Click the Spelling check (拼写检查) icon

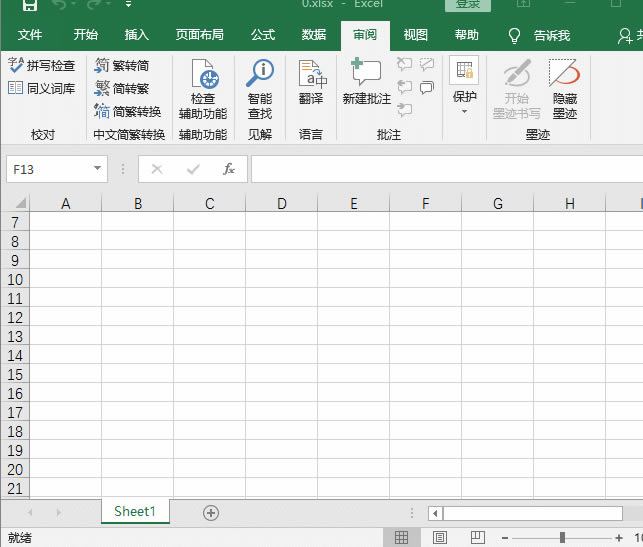pos(16,66)
